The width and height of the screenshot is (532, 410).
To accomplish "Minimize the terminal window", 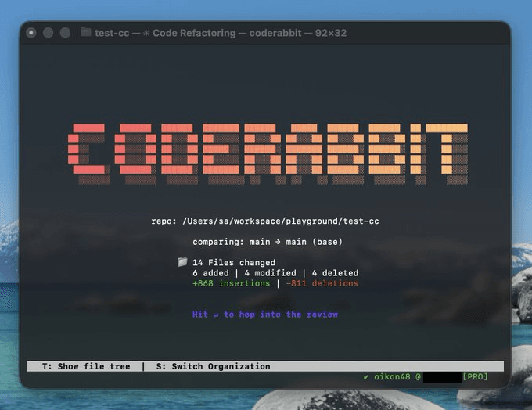I will (x=49, y=33).
